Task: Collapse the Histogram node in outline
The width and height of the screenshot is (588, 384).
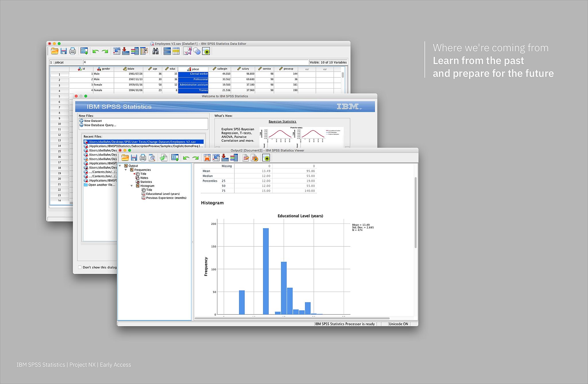Action: (x=131, y=186)
